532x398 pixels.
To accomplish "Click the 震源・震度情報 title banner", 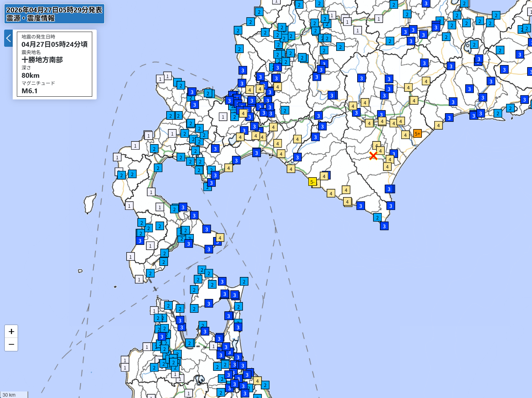I will (x=31, y=18).
